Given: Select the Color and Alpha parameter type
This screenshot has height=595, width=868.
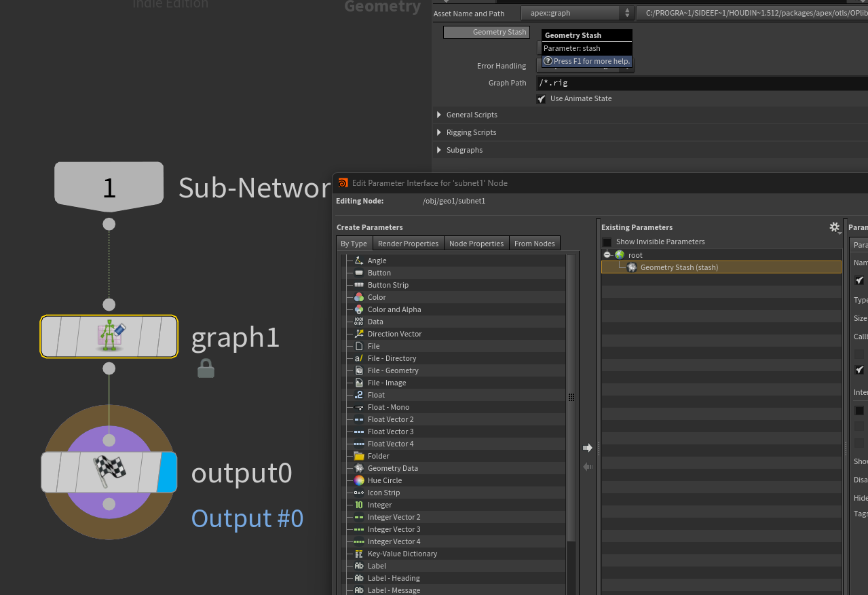Looking at the screenshot, I should tap(394, 309).
